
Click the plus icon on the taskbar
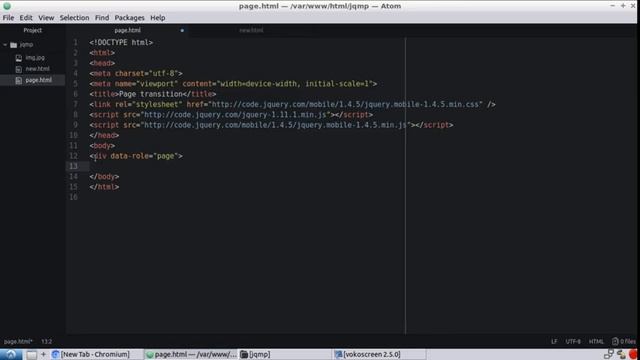(43, 354)
